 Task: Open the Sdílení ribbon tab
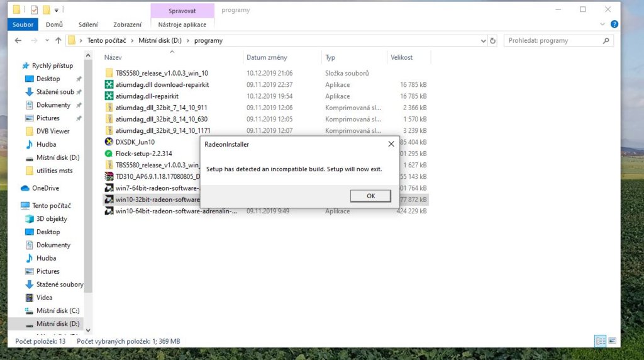pyautogui.click(x=88, y=25)
